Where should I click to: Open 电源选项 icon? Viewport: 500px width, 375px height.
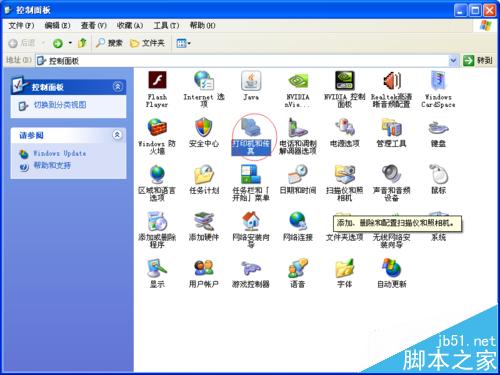point(345,128)
